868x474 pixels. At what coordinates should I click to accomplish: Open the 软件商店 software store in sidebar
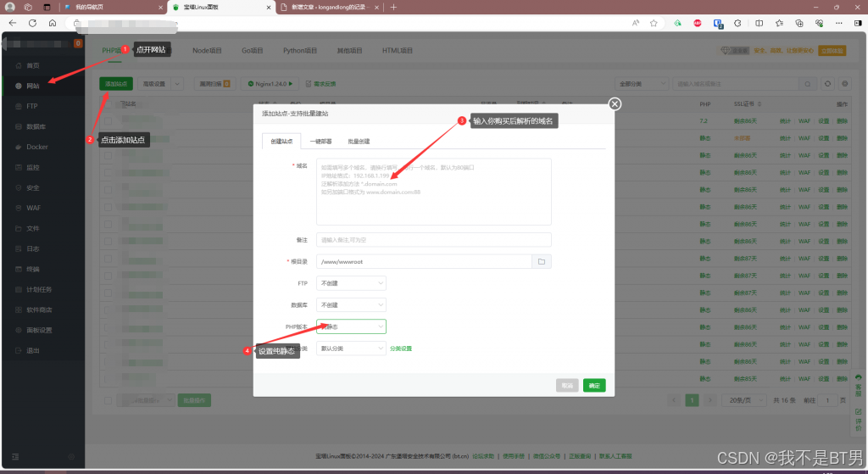pyautogui.click(x=39, y=309)
